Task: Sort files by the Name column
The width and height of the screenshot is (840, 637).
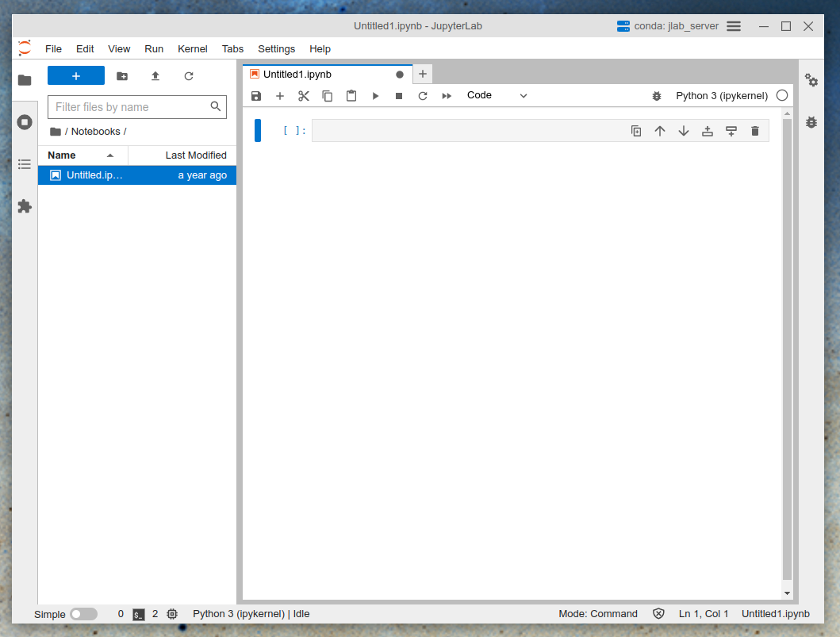Action: [62, 155]
